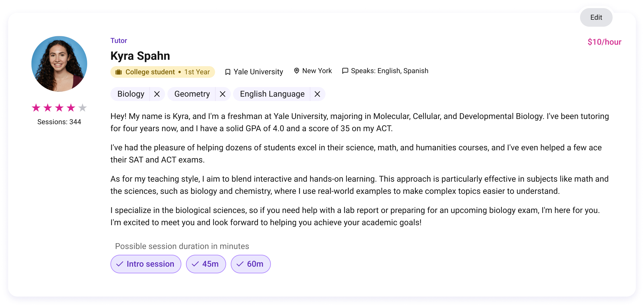The image size is (644, 307).
Task: Open the Biology subject chip
Action: pos(131,94)
